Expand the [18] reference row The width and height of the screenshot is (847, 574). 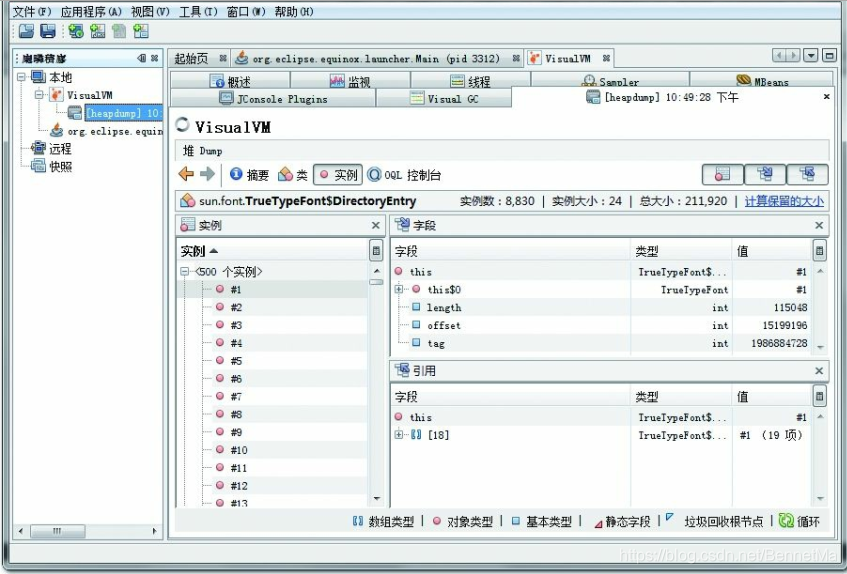[x=399, y=435]
